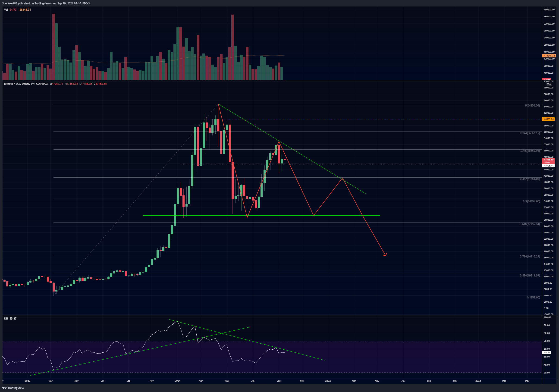
Task: Click the high value 'H47358.92'
Action: coord(71,84)
